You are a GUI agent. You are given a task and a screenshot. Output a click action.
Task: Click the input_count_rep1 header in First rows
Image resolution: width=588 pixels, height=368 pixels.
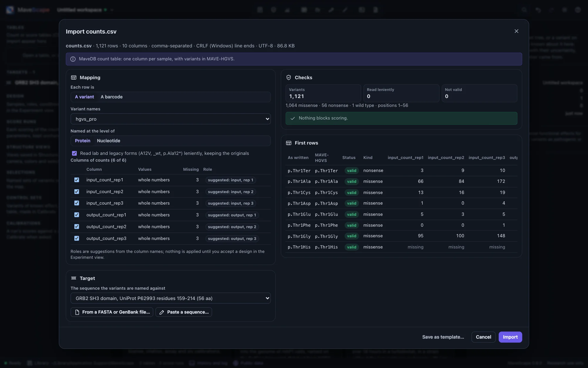[405, 158]
